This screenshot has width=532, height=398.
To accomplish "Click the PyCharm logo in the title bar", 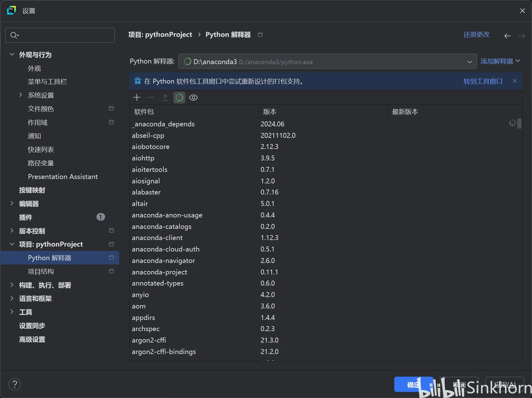I will 11,11.
